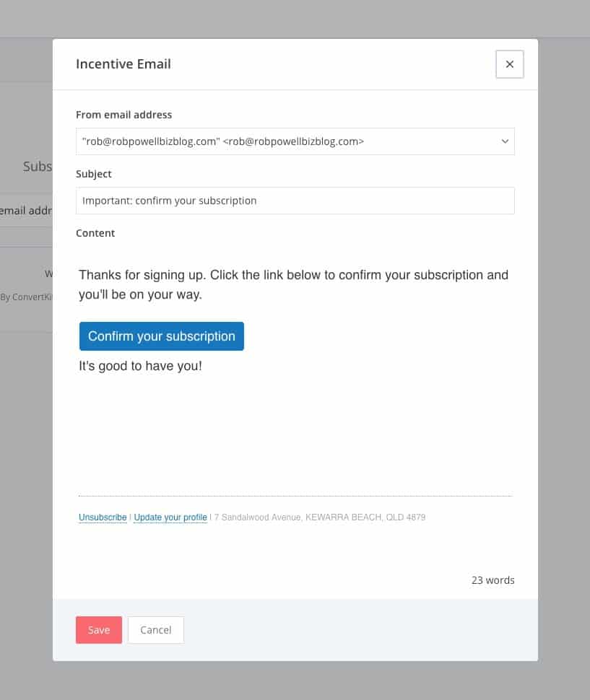Image resolution: width=590 pixels, height=700 pixels.
Task: Click the dashed divider above the email footer
Action: click(x=295, y=496)
